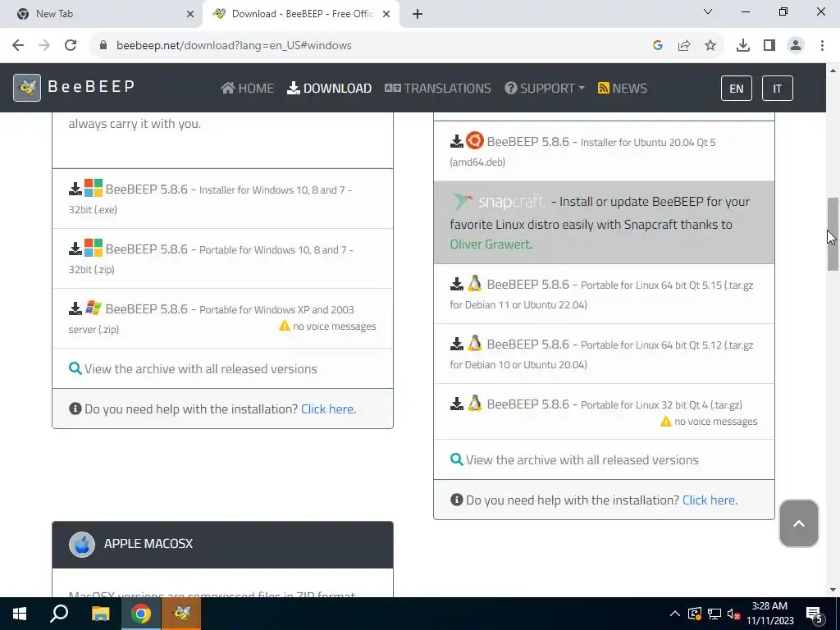This screenshot has height=630, width=840.
Task: Download Portable Linux 64 bit Qt 5.12
Action: point(604,354)
